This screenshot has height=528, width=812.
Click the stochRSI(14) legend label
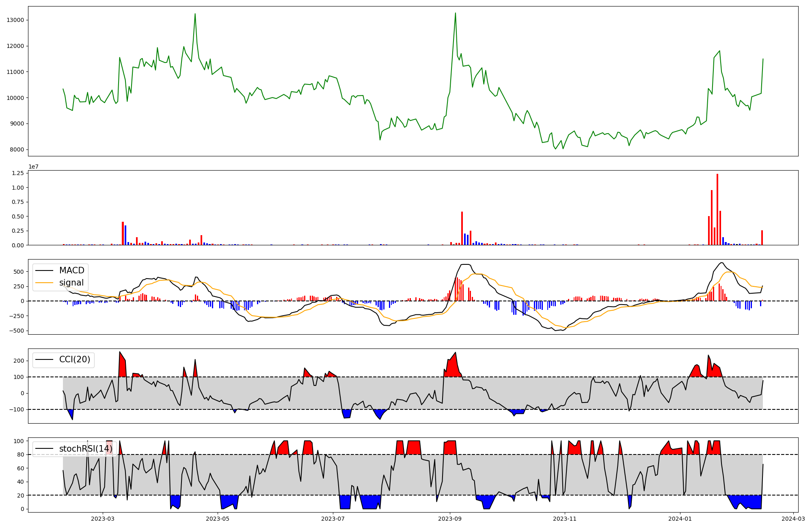pyautogui.click(x=85, y=449)
